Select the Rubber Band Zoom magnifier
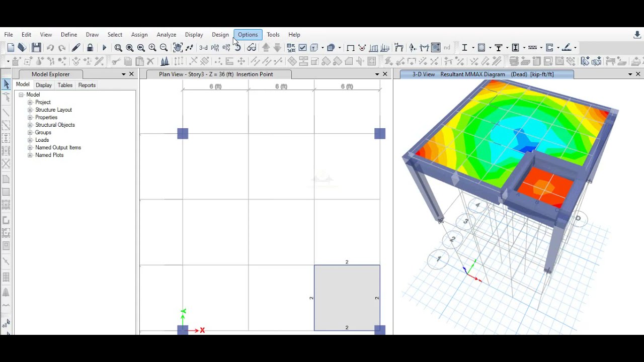 click(118, 48)
